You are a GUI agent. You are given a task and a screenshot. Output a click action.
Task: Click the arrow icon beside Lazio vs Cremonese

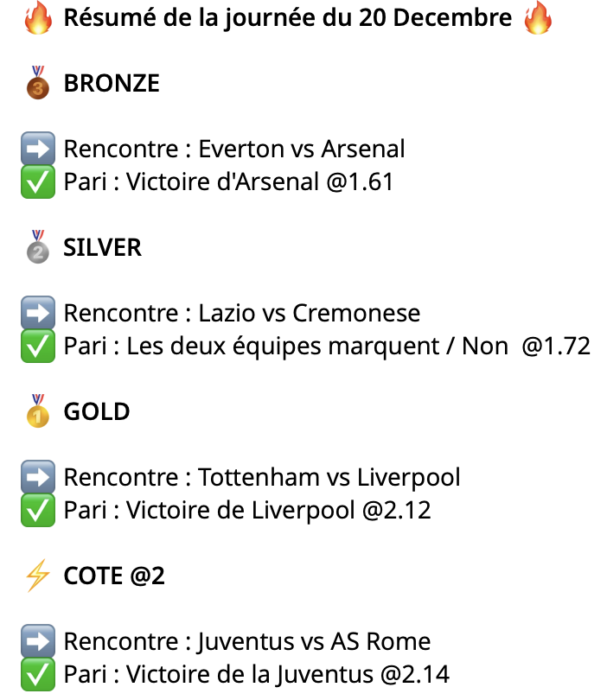click(x=37, y=313)
